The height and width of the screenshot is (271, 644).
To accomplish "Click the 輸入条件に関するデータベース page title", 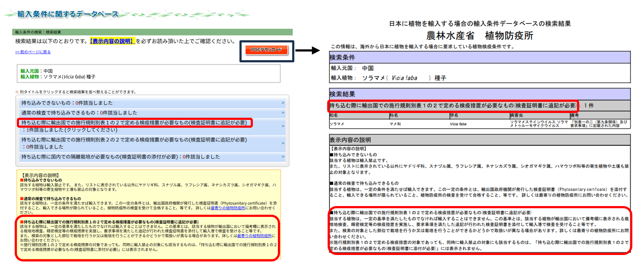I will click(x=68, y=14).
